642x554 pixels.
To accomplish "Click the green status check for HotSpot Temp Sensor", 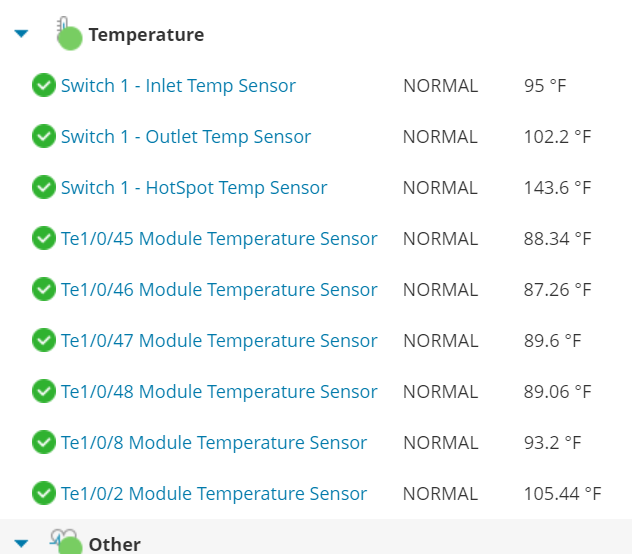I will pyautogui.click(x=44, y=187).
